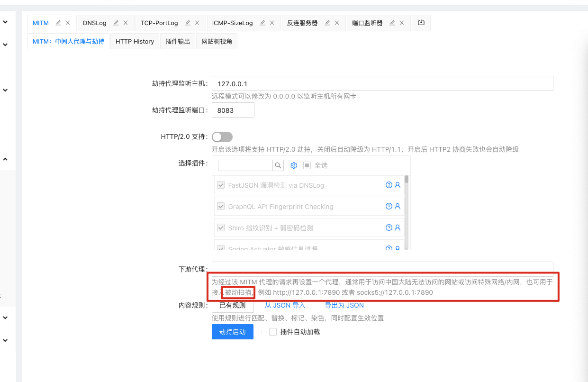Image resolution: width=588 pixels, height=382 pixels.
Task: Expand the topmost left sidebar chevron
Action: click(x=5, y=22)
